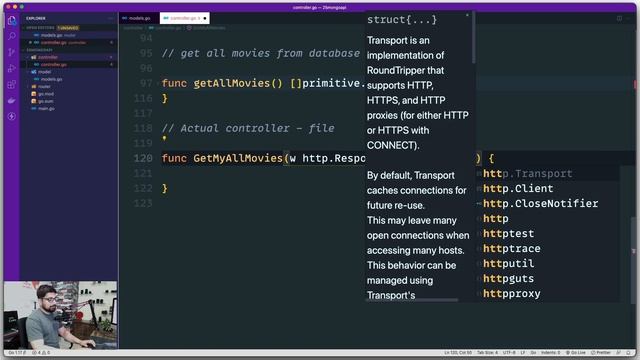Click the documentation popup vertical scrollbar
This screenshot has height=360, width=640.
(x=473, y=38)
